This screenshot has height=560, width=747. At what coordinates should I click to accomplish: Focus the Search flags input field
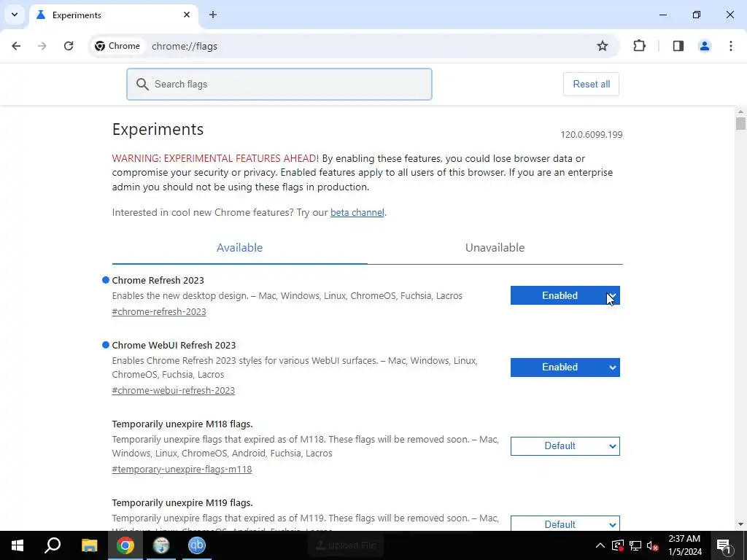pyautogui.click(x=279, y=85)
